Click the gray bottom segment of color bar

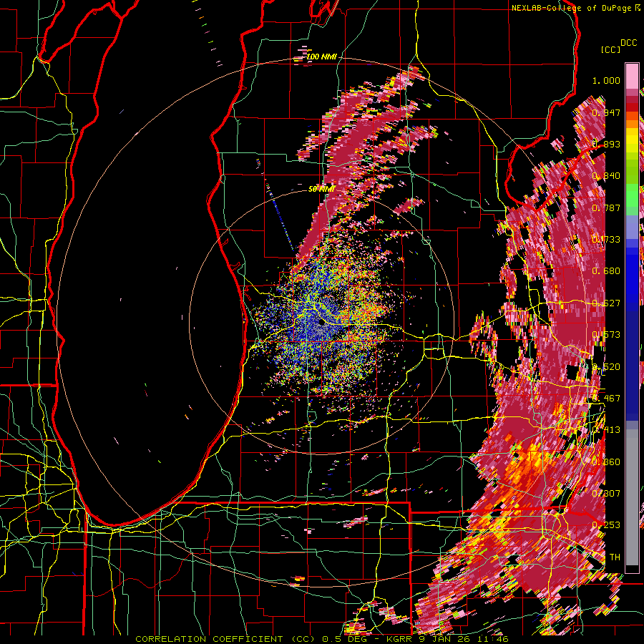pyautogui.click(x=632, y=497)
